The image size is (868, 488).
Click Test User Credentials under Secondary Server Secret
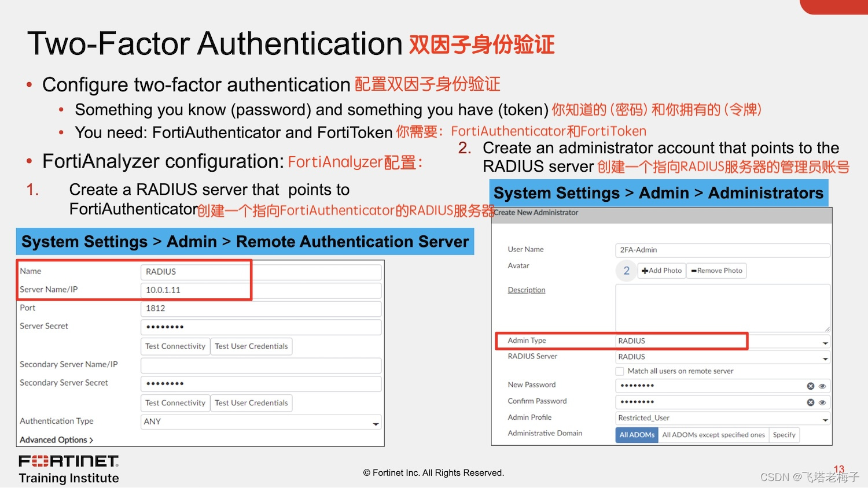pyautogui.click(x=251, y=403)
